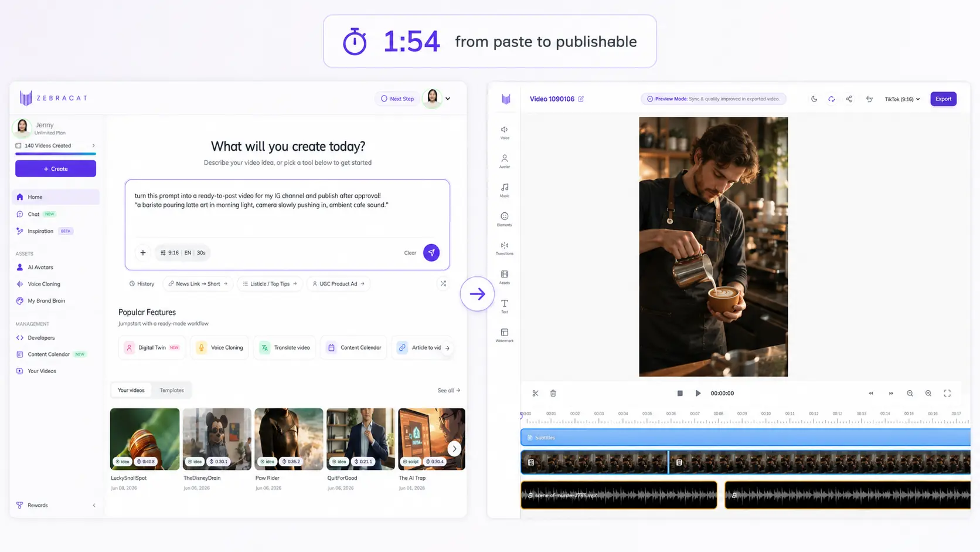This screenshot has height=552, width=980.
Task: Skip backward in the timeline
Action: pyautogui.click(x=871, y=393)
